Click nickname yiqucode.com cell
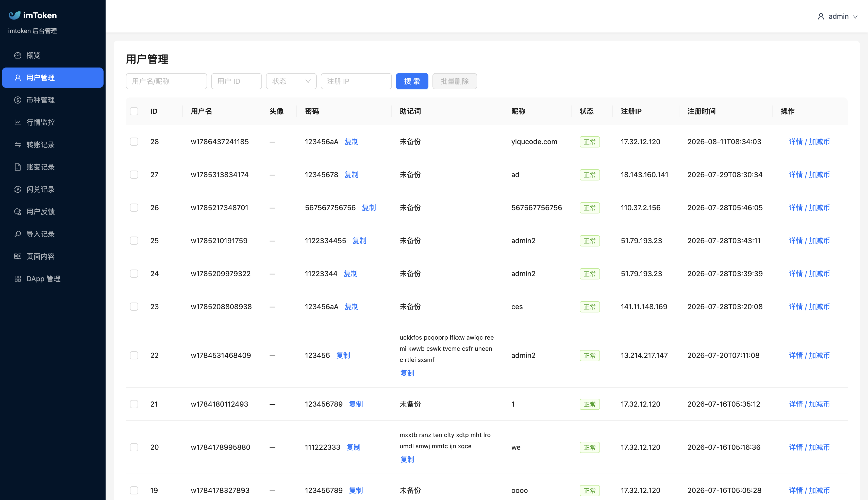Image resolution: width=868 pixels, height=500 pixels. tap(534, 142)
